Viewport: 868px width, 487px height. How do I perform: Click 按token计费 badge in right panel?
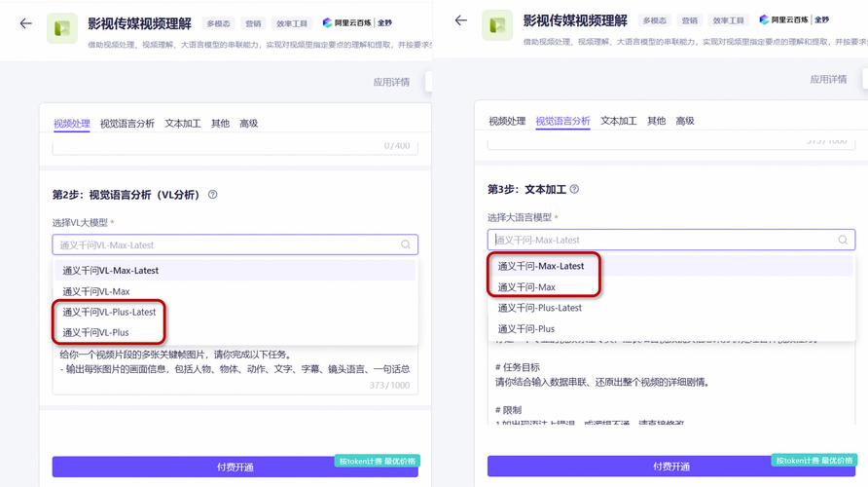coord(814,461)
